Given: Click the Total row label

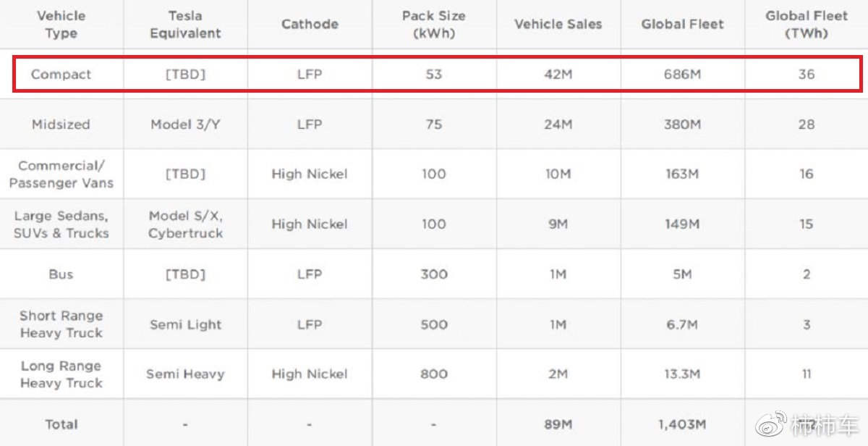Looking at the screenshot, I should (61, 424).
